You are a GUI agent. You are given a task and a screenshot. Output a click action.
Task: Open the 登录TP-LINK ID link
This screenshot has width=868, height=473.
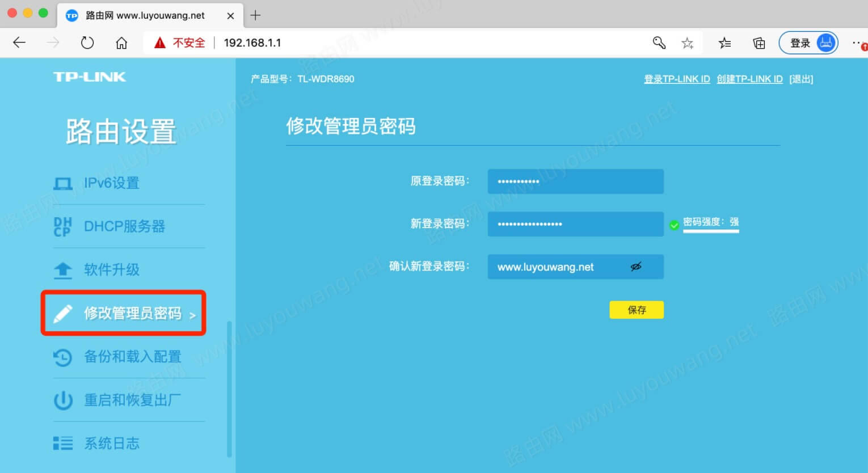[x=677, y=79]
